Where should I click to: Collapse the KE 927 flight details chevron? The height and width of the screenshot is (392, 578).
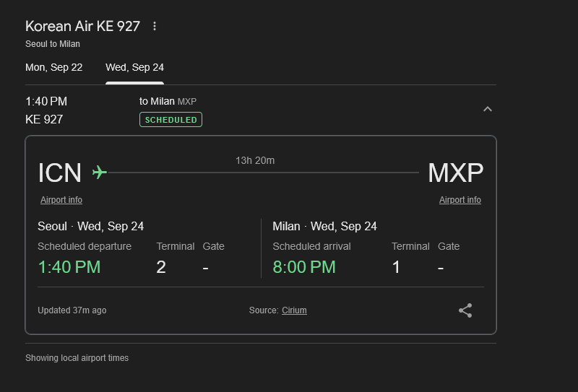[487, 109]
